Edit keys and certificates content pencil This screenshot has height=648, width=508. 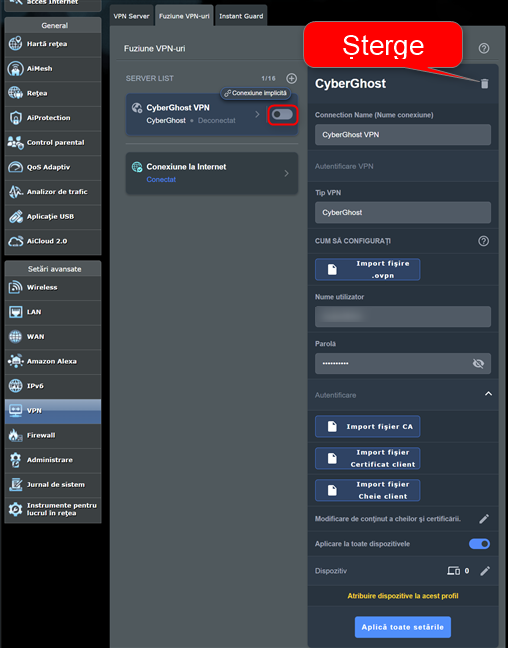point(484,519)
